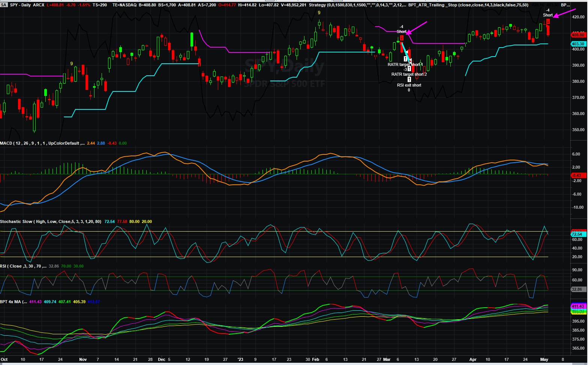Click the gray 32.86 RSI value tag
Screen dimensions: 588x365
point(578,289)
